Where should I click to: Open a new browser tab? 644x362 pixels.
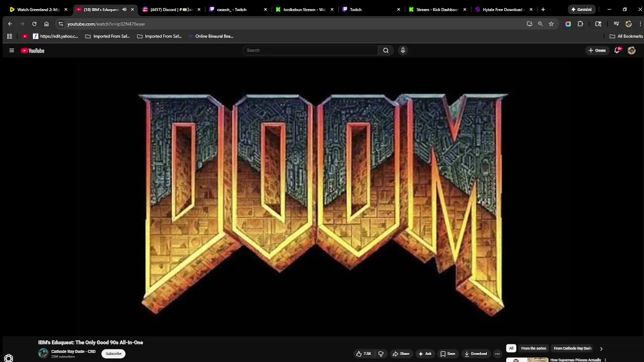pos(543,10)
